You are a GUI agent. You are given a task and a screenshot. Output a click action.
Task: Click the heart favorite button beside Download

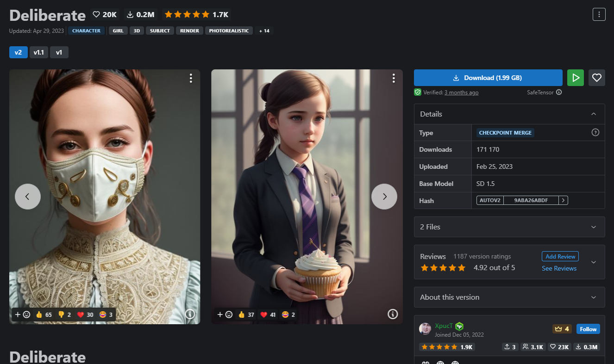pyautogui.click(x=597, y=78)
